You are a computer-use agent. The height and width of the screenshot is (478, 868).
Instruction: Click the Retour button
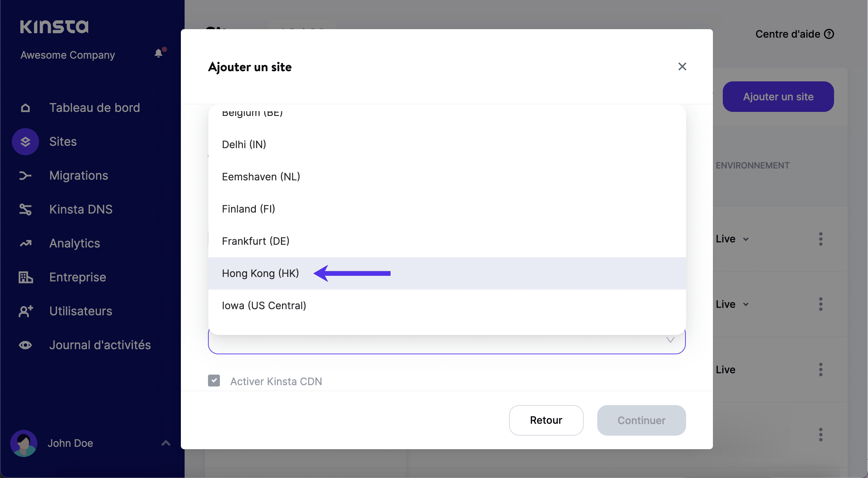point(546,420)
